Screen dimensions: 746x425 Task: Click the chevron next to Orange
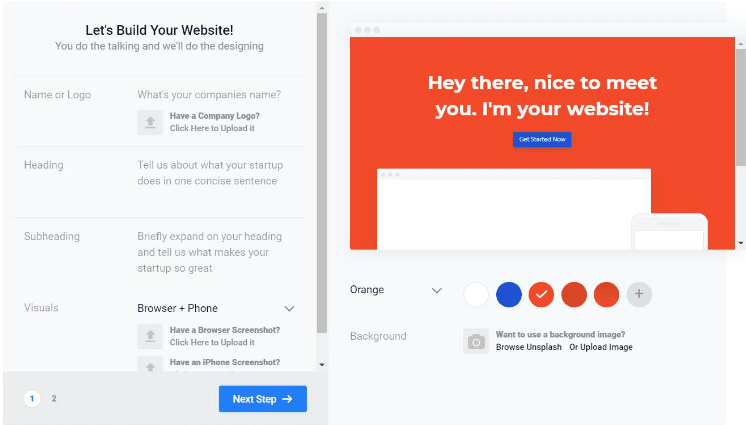coord(437,290)
